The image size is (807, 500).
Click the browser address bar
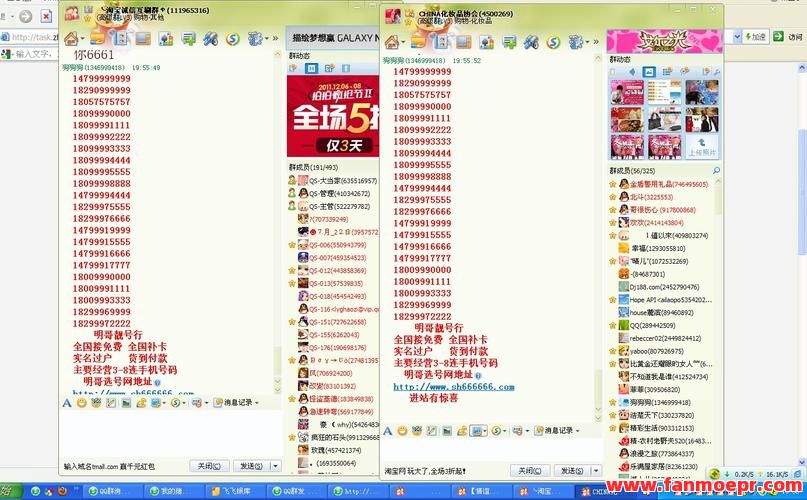click(29, 37)
